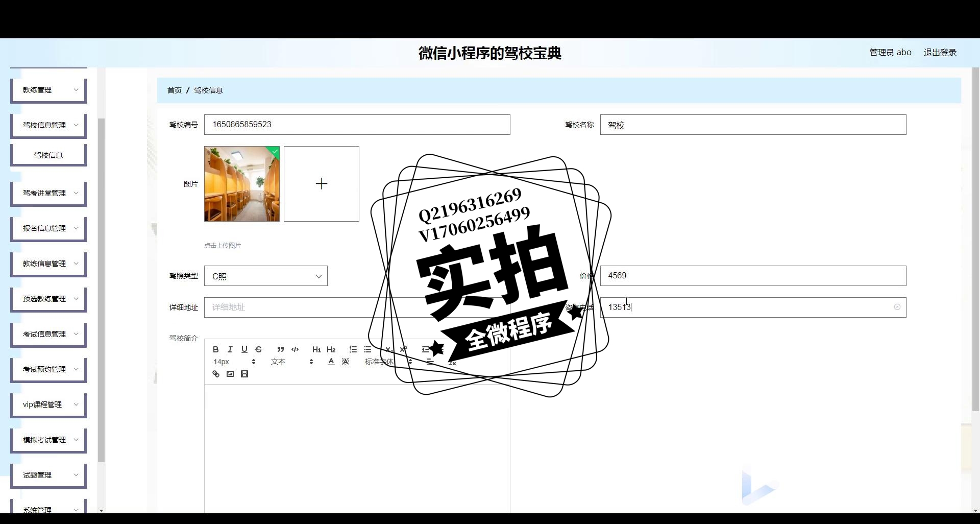Toggle strikethrough formatting
This screenshot has height=524, width=980.
[259, 349]
